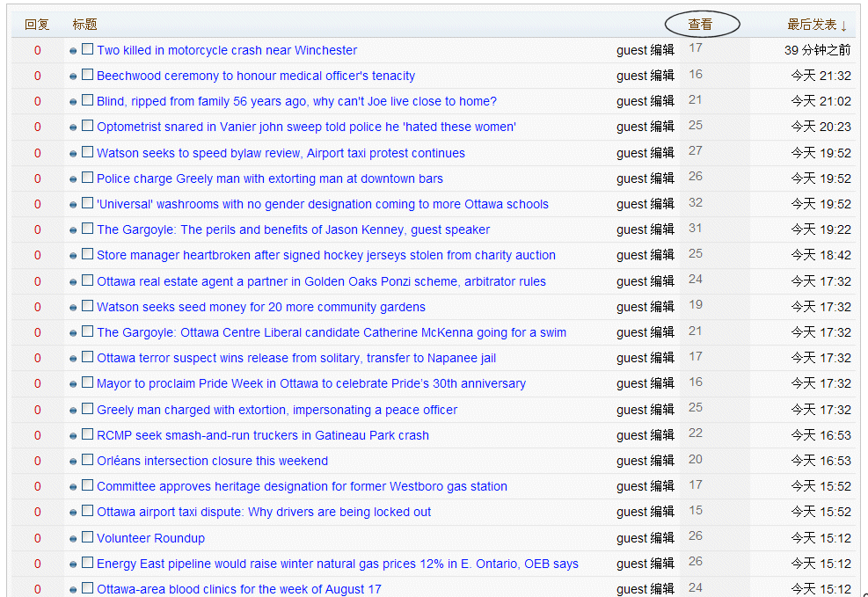The width and height of the screenshot is (868, 597).
Task: Click the thread icon beside 'Volunteer Roundup'
Action: tap(73, 539)
